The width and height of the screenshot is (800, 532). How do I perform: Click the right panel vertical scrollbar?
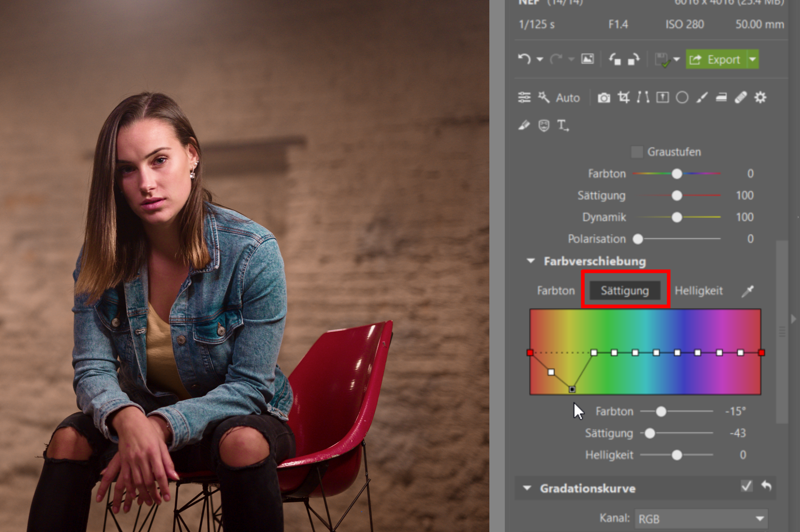782,332
